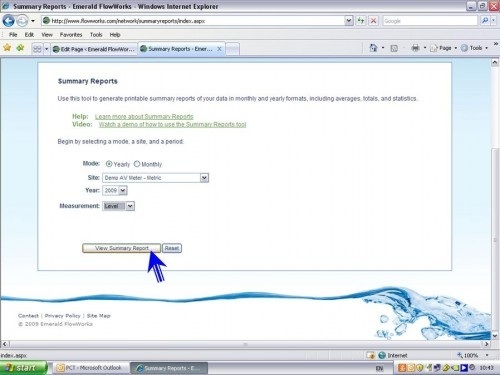Viewport: 500px width, 375px height.
Task: Open the Year dropdown showing 2009
Action: tap(115, 190)
